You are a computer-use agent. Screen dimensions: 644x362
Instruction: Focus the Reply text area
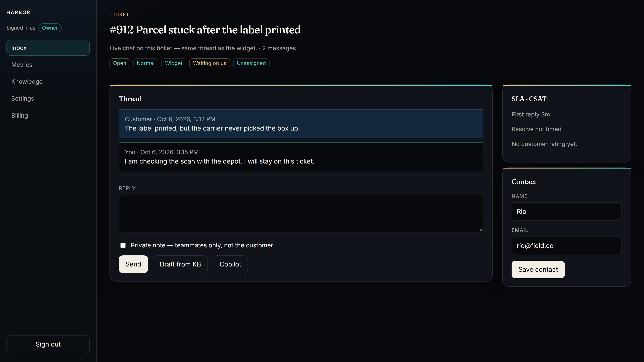(x=301, y=214)
